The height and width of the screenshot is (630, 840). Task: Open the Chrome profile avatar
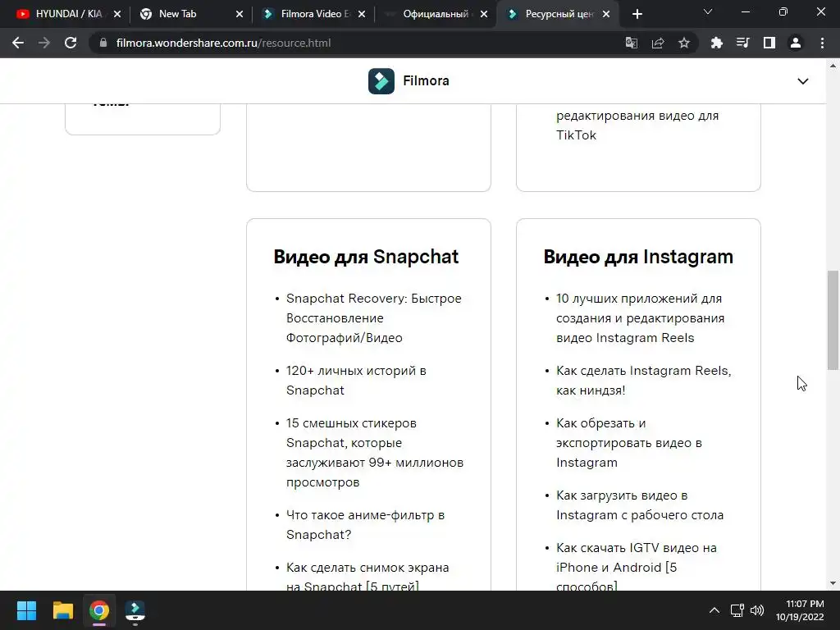(x=796, y=43)
